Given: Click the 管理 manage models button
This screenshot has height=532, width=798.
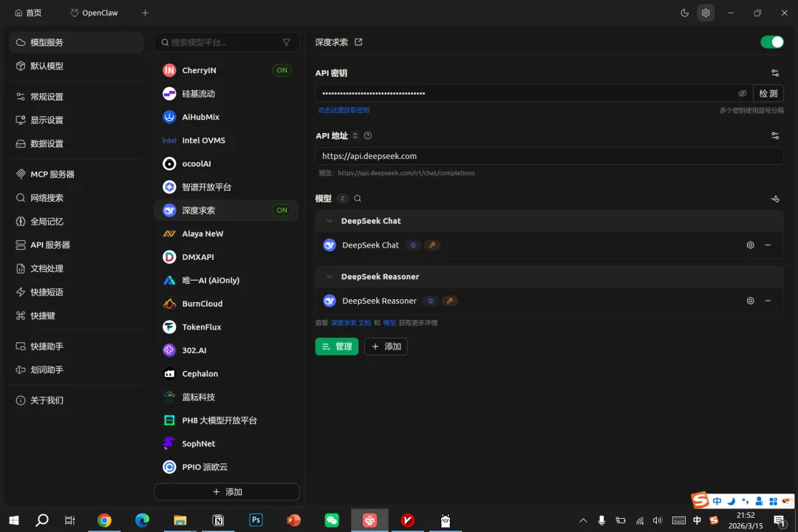Looking at the screenshot, I should pos(336,347).
